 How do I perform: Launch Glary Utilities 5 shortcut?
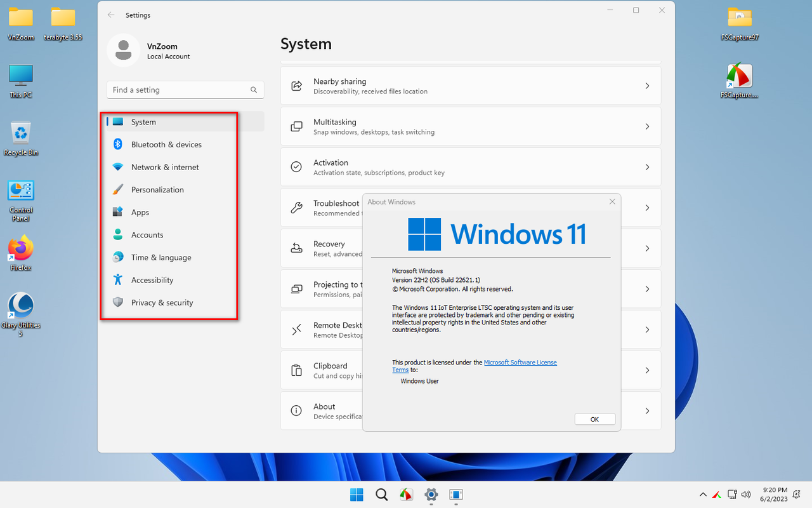21,314
